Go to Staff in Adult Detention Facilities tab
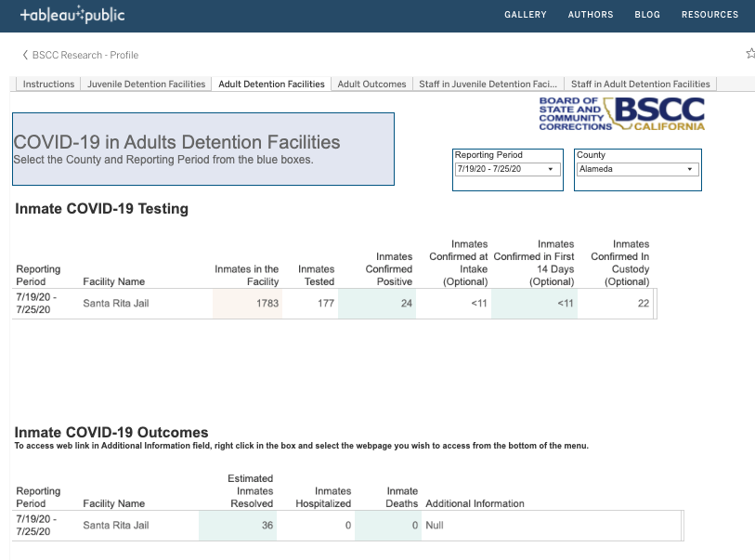 click(640, 85)
